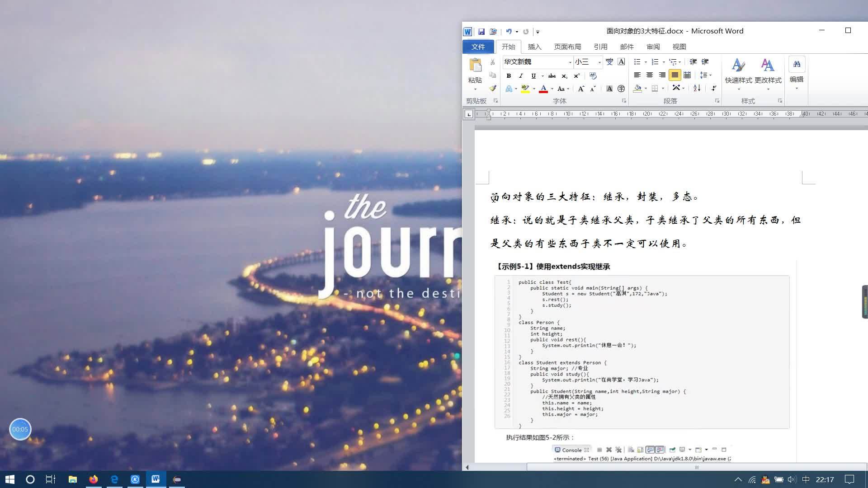
Task: Switch to the 插入 (Insert) tab
Action: point(534,47)
